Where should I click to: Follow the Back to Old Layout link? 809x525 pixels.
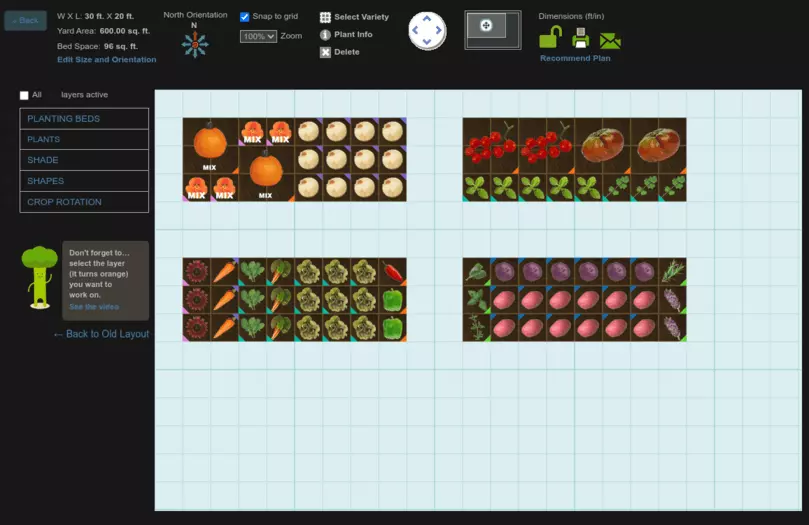101,334
